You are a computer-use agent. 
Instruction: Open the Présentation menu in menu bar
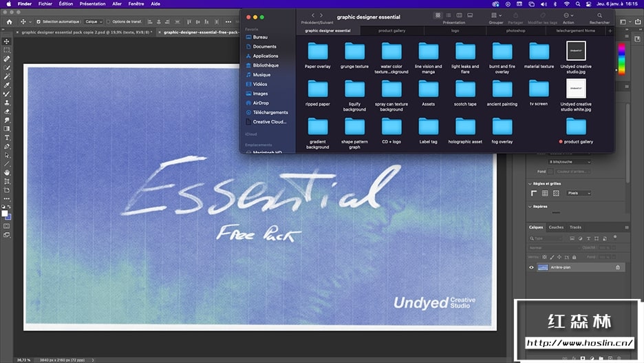coord(92,3)
